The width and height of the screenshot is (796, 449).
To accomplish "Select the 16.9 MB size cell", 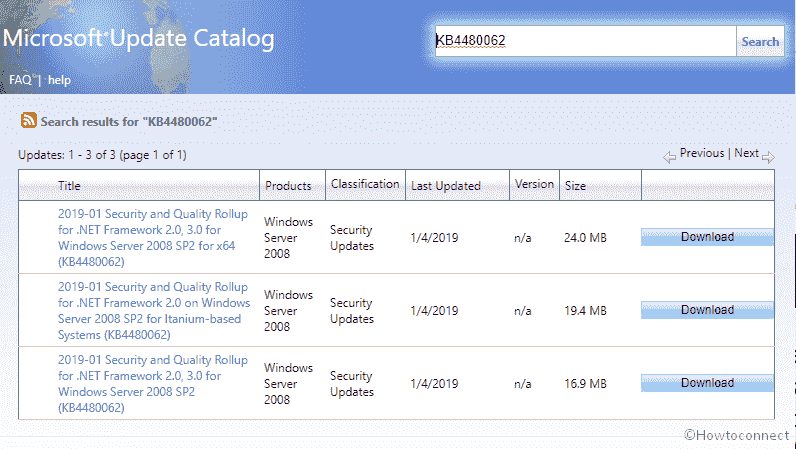I will tap(585, 384).
